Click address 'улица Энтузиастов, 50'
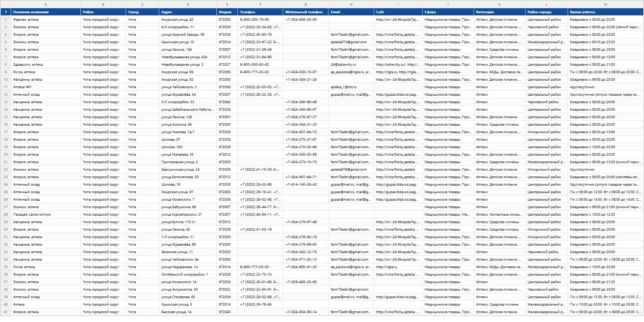Image resolution: width=644 pixels, height=322 pixels. (x=188, y=290)
